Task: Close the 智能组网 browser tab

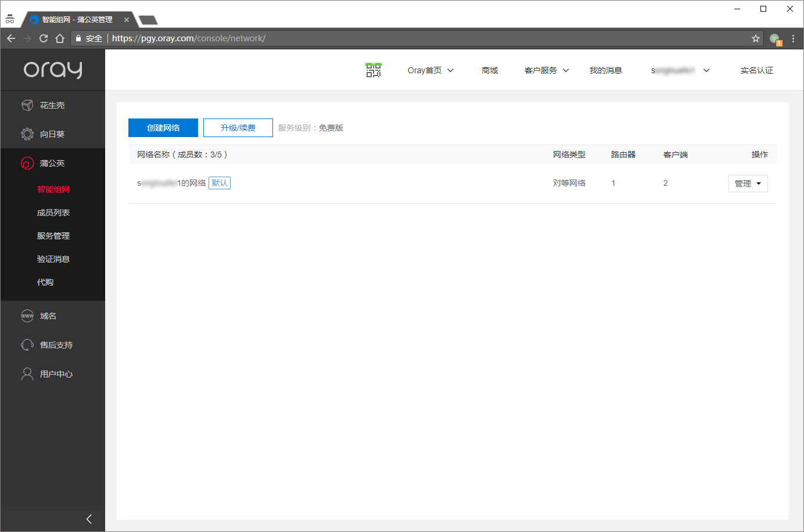Action: (127, 20)
